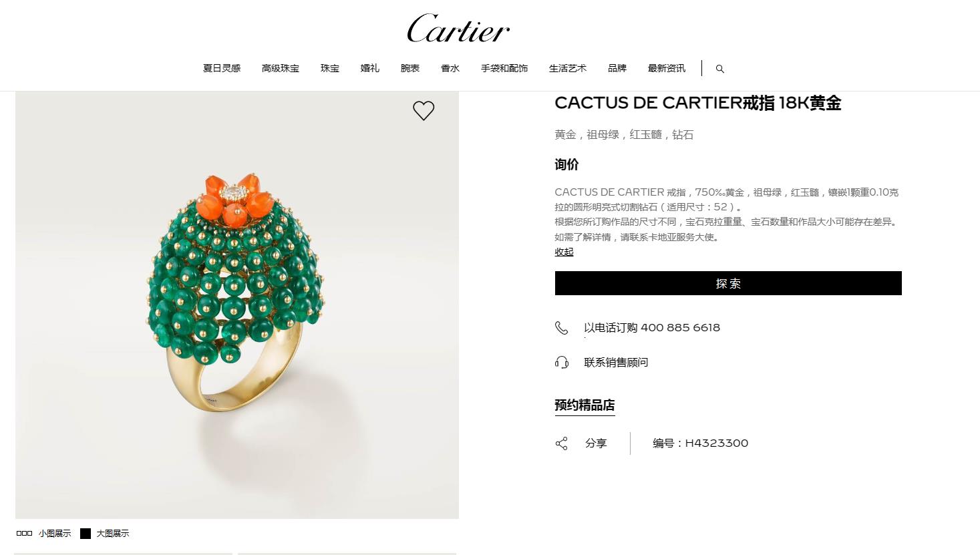Click the heart wishlist icon on product image

(x=424, y=110)
